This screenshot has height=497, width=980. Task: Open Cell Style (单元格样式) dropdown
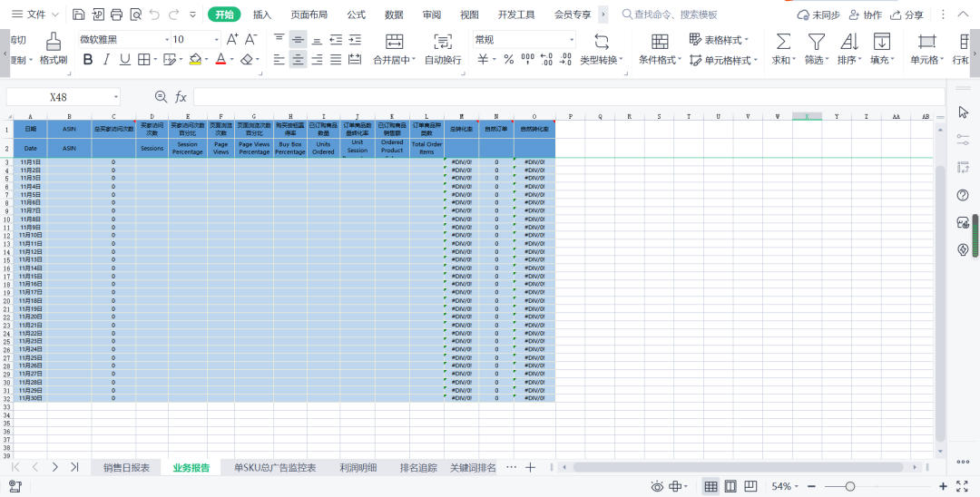point(723,60)
